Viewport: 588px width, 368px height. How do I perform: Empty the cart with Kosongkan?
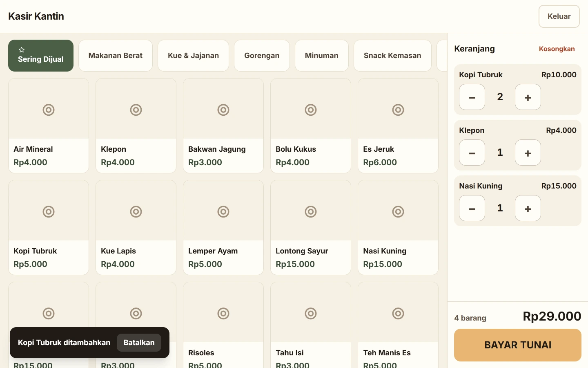pos(557,49)
